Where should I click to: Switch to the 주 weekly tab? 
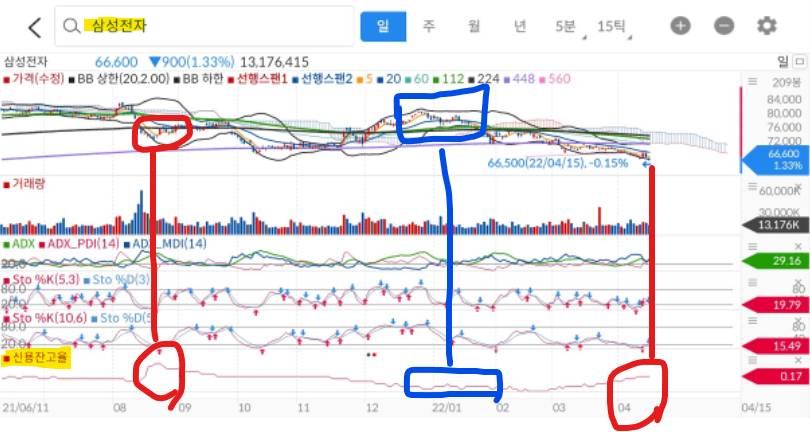pyautogui.click(x=428, y=26)
